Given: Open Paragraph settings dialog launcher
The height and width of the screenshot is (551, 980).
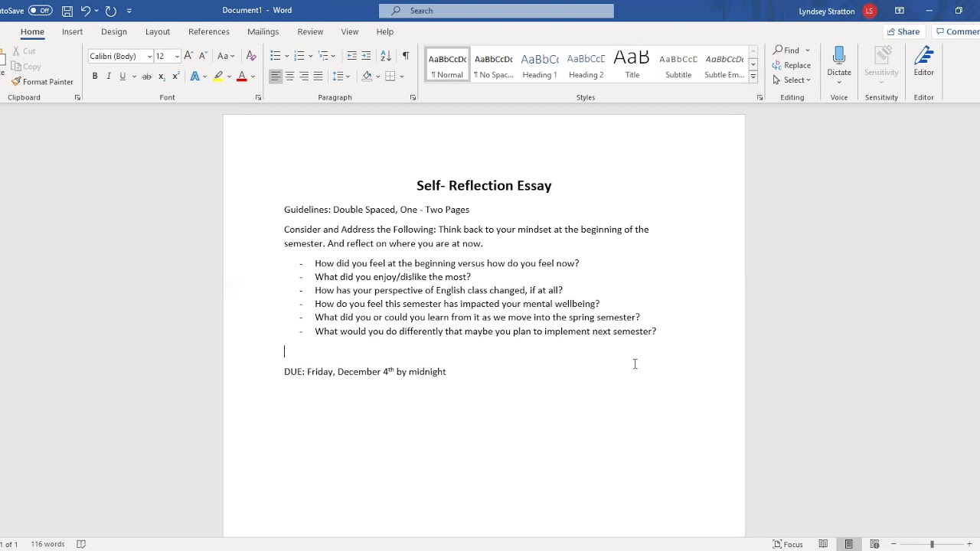Looking at the screenshot, I should tap(413, 98).
